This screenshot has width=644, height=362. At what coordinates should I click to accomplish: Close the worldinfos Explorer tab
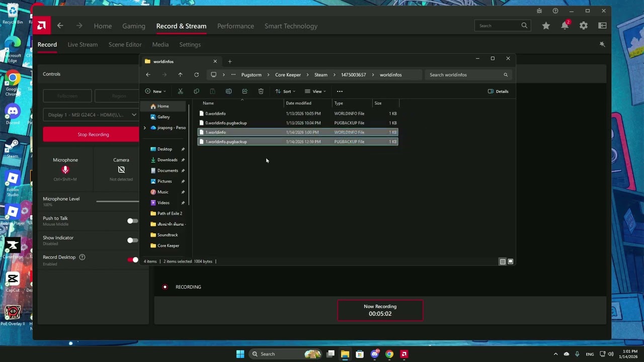click(x=215, y=61)
